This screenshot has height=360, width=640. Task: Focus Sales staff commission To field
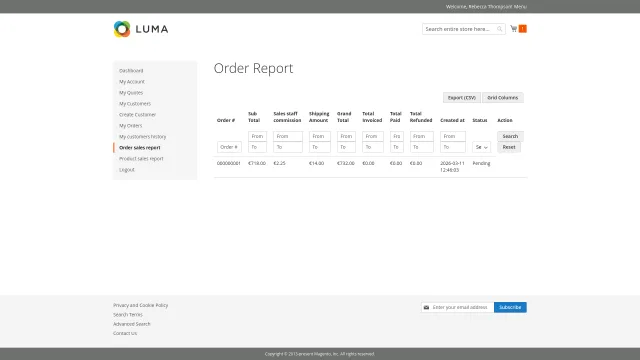click(x=288, y=147)
